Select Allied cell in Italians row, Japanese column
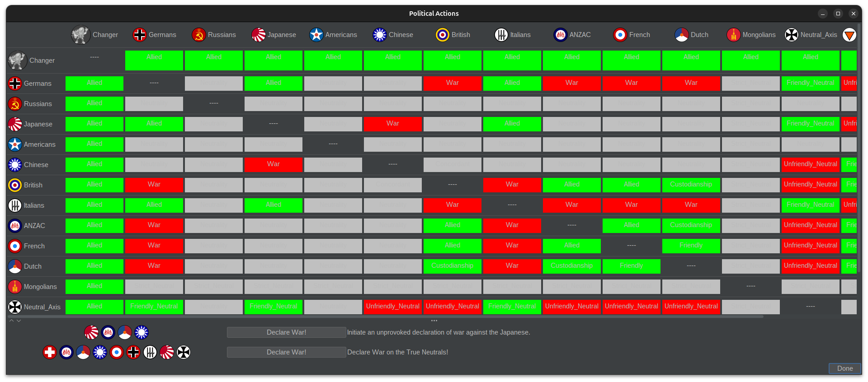 coord(274,205)
